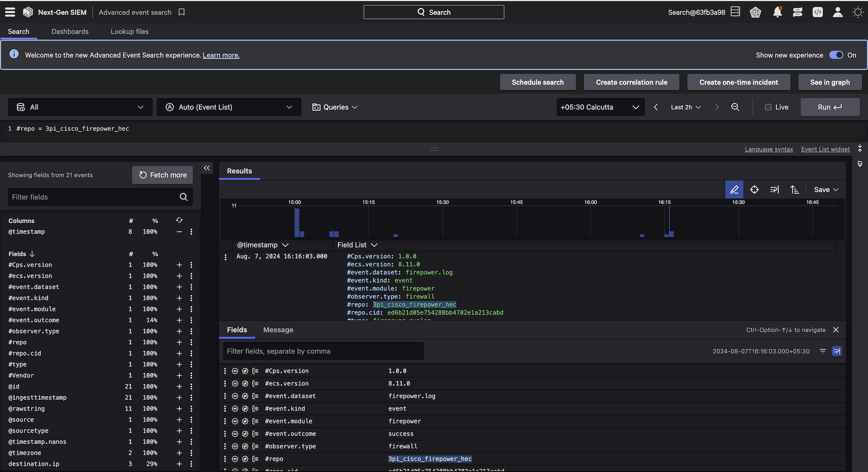Image resolution: width=868 pixels, height=472 pixels.
Task: Click the Schedule search button
Action: pyautogui.click(x=538, y=82)
